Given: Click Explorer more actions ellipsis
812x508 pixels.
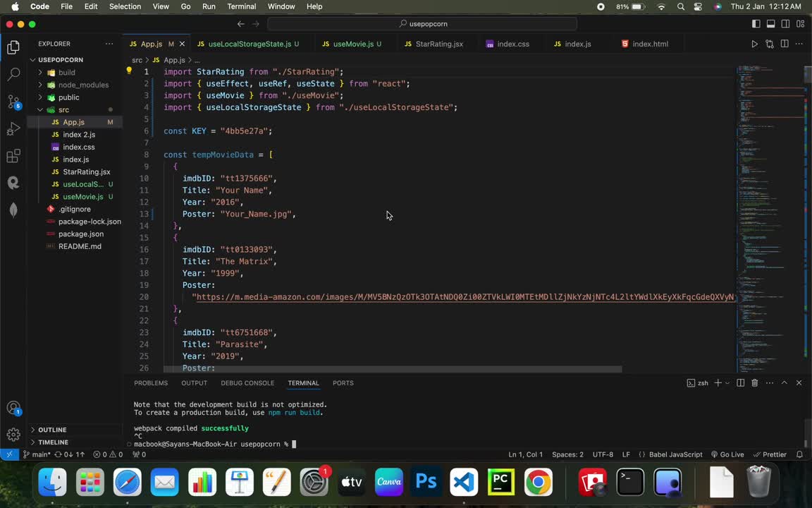Looking at the screenshot, I should pos(109,44).
